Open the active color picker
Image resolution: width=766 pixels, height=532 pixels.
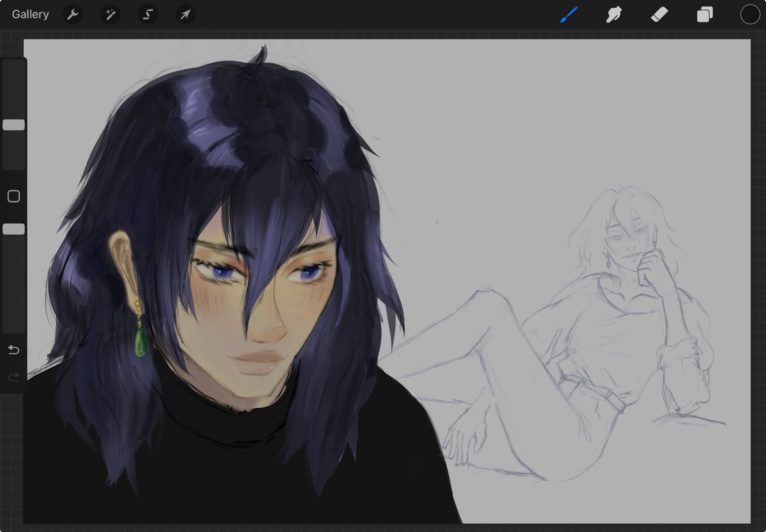(x=750, y=14)
